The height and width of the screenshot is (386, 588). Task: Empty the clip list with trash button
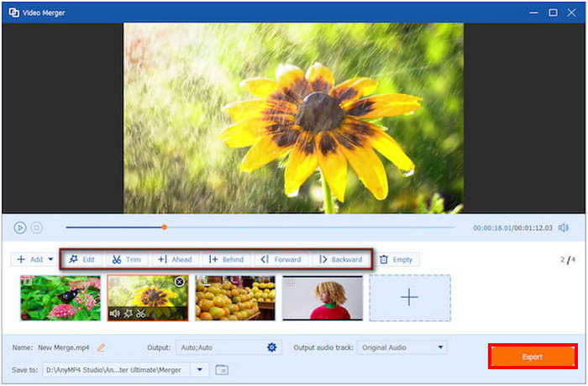tap(396, 259)
